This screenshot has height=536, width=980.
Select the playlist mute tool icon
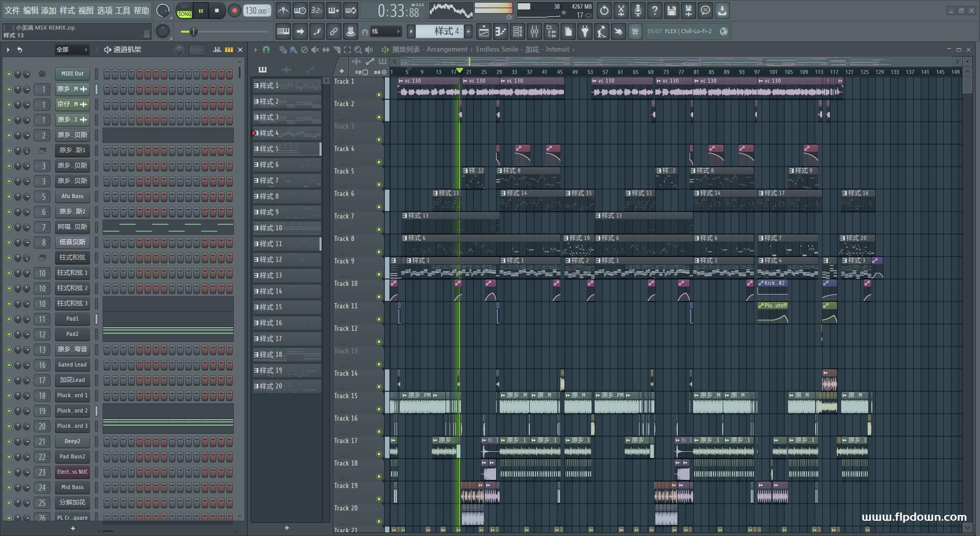pyautogui.click(x=315, y=50)
